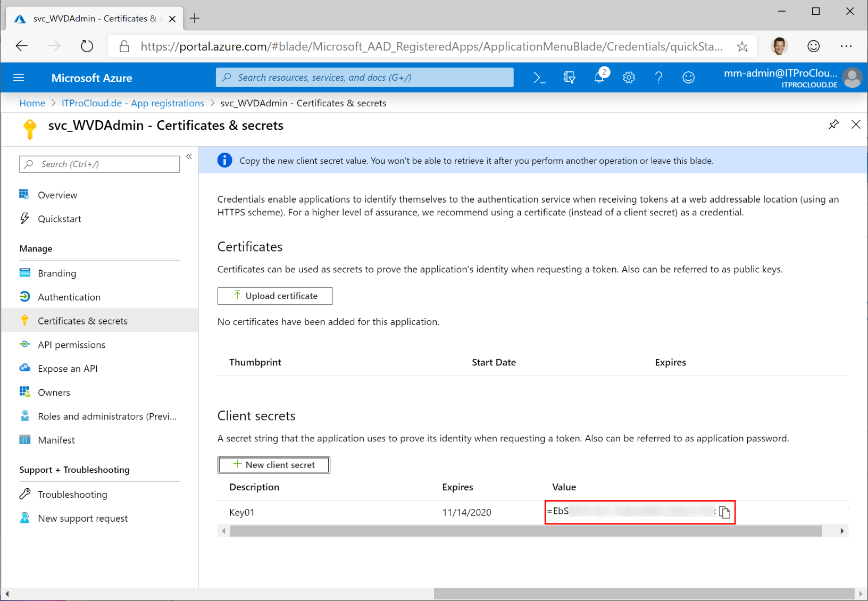868x601 pixels.
Task: Click the page bottom horizontal scrollbar thumb
Action: click(x=644, y=594)
